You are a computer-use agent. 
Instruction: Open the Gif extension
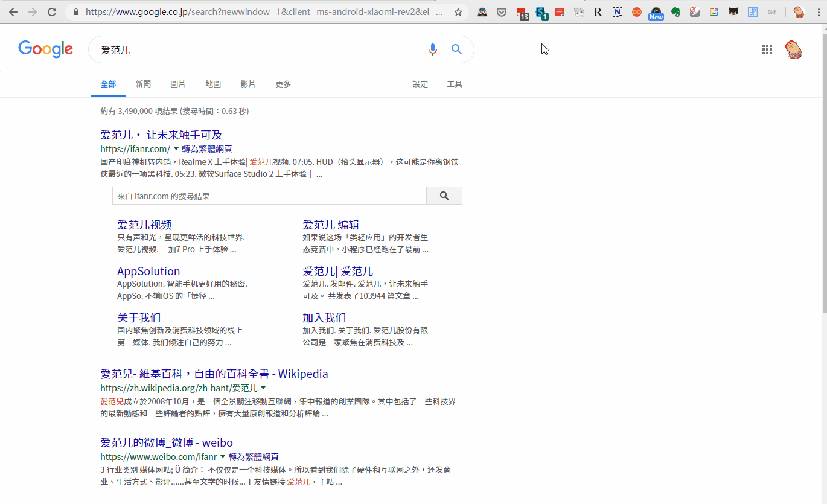[x=772, y=12]
